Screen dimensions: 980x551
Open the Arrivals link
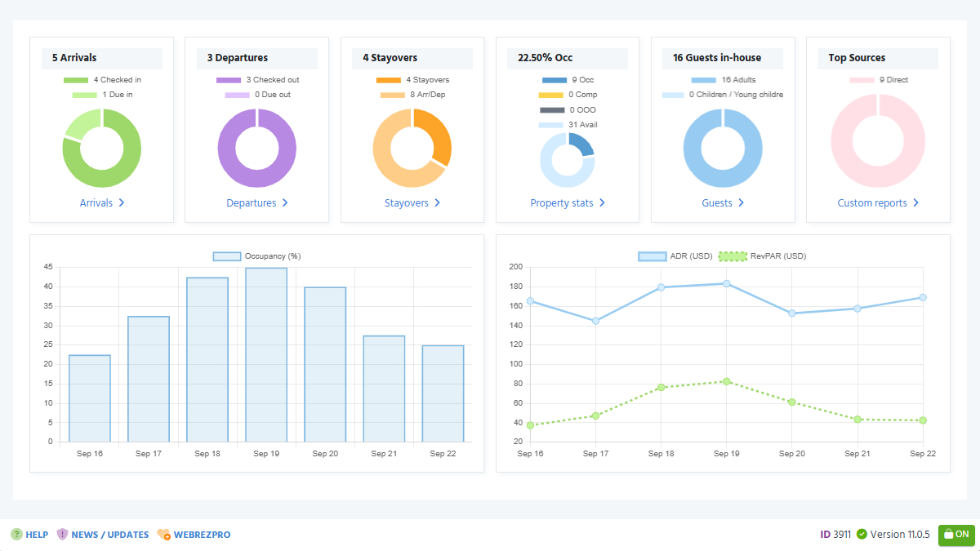pyautogui.click(x=102, y=202)
